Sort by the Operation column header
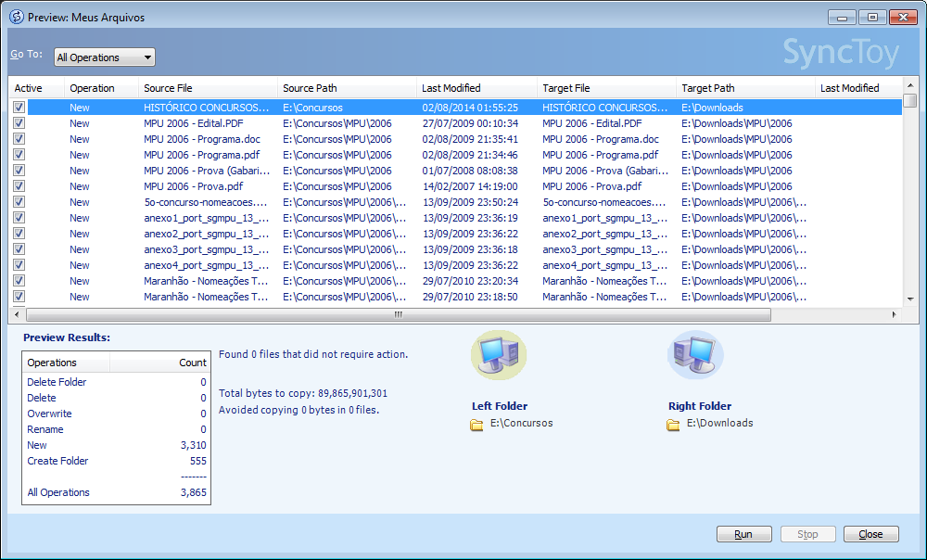Viewport: 927px width, 560px height. pyautogui.click(x=101, y=88)
